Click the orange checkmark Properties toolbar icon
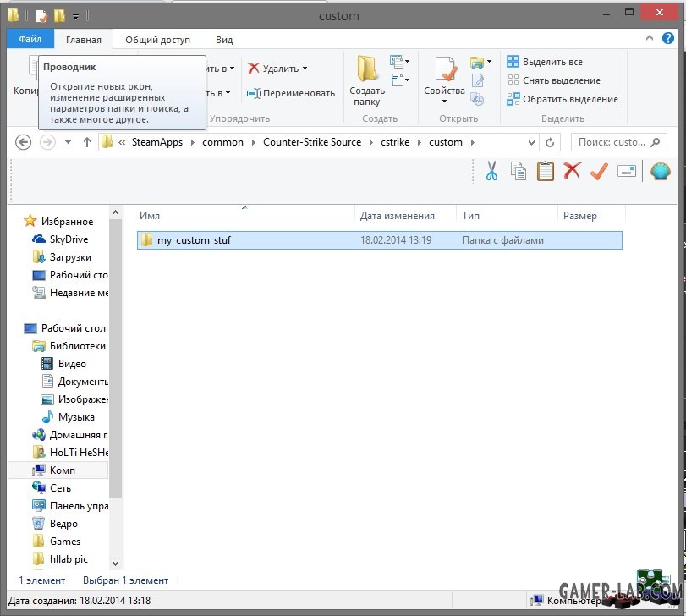 click(x=599, y=171)
